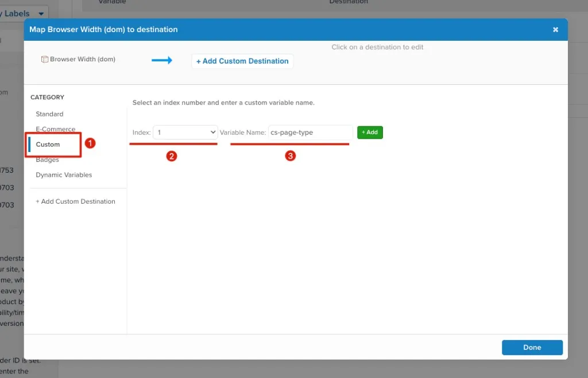Open the Badges category
This screenshot has width=588, height=378.
(47, 160)
